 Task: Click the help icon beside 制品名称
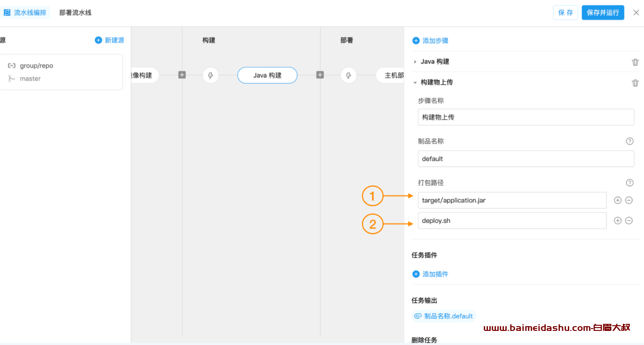point(630,141)
